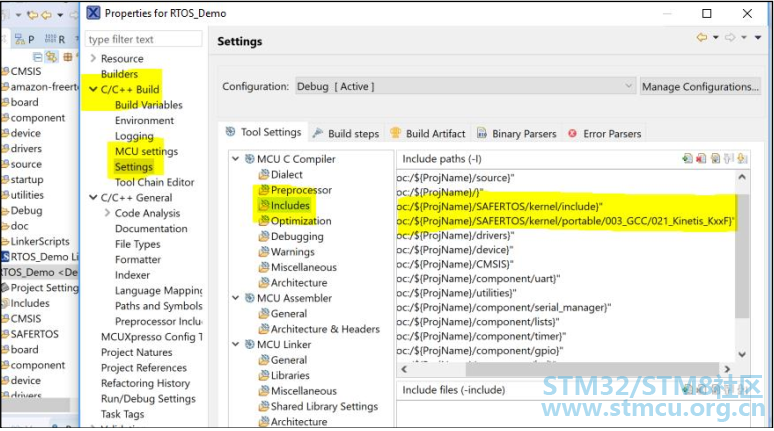Click Collapse All icon in project explorer
This screenshot has width=774, height=431.
pos(38,56)
